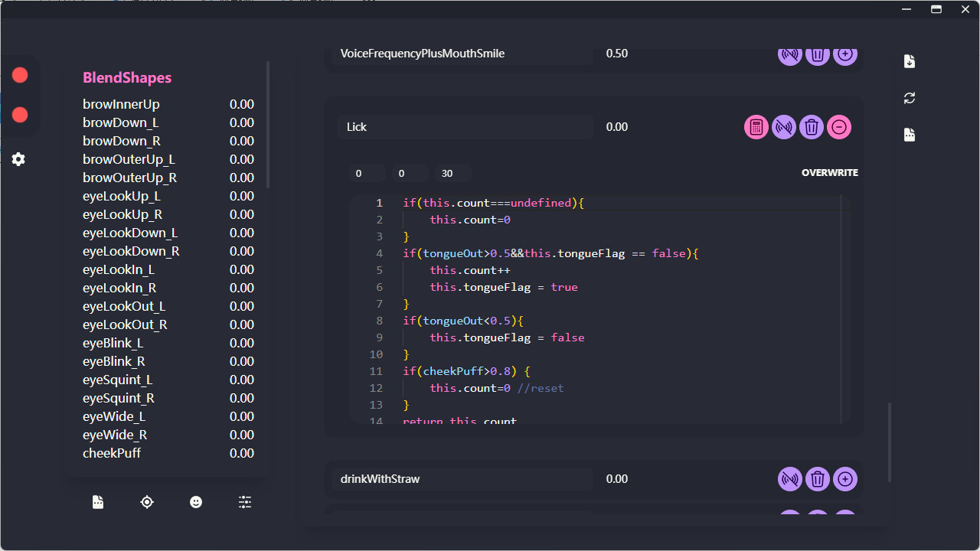Delete the Lick blendshape with trash icon
The height and width of the screenshot is (551, 980).
click(812, 127)
